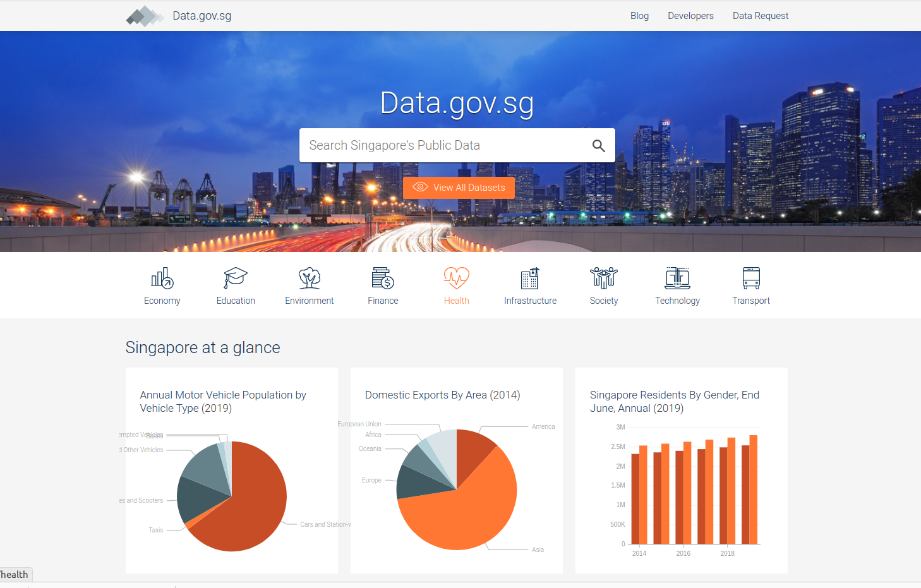The width and height of the screenshot is (921, 588).
Task: Select the Transport bus icon
Action: [751, 278]
